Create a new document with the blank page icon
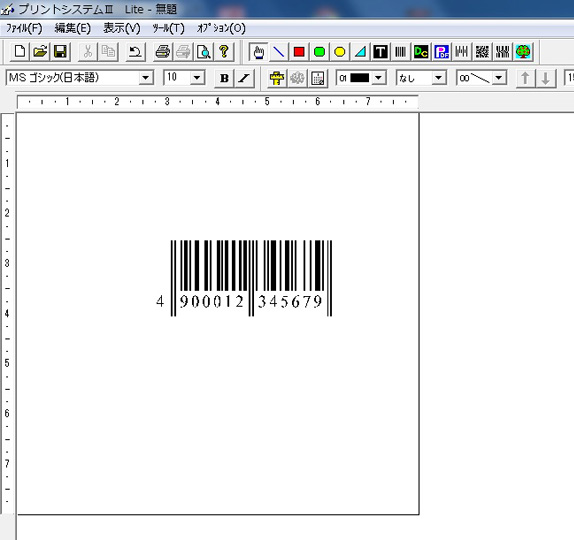 [x=19, y=52]
